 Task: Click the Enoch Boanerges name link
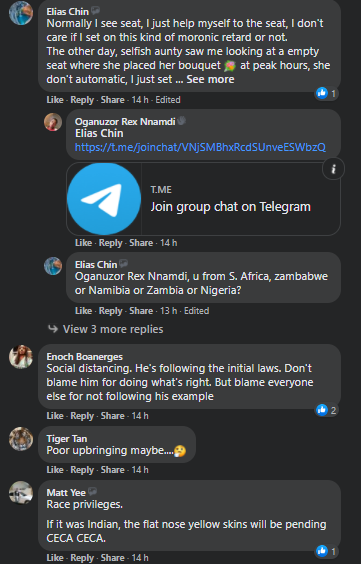(84, 356)
